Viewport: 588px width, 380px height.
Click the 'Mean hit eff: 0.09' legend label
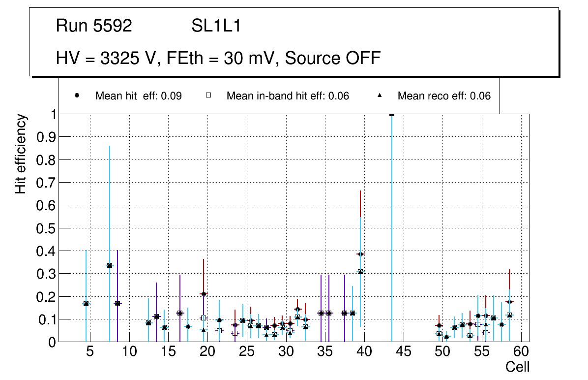pos(138,96)
